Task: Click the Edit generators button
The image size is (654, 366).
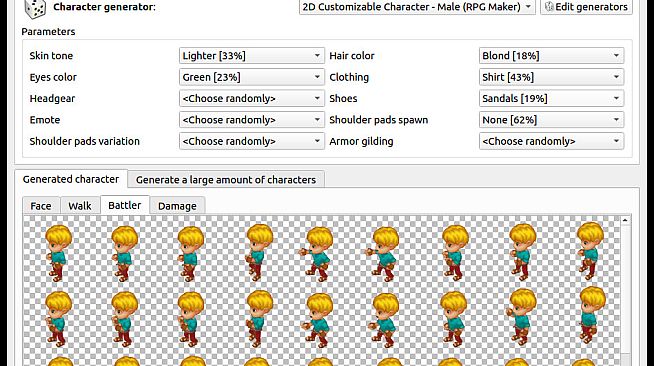Action: pos(586,7)
